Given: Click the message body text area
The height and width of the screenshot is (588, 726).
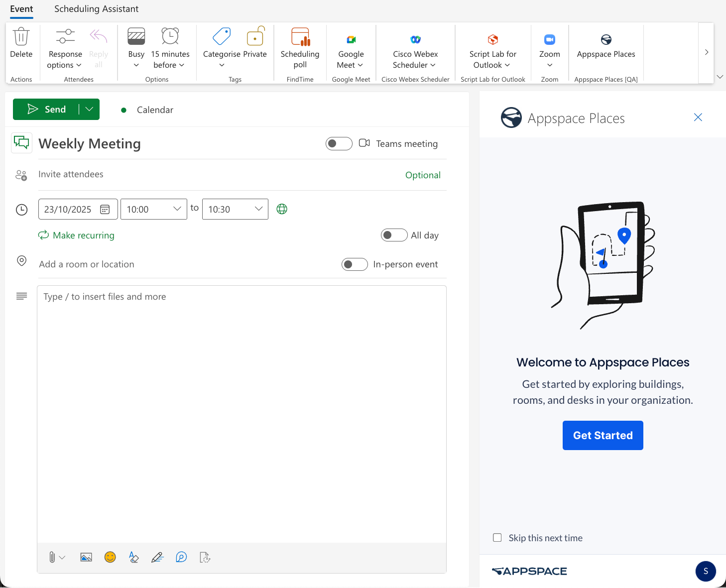Looking at the screenshot, I should tap(242, 414).
